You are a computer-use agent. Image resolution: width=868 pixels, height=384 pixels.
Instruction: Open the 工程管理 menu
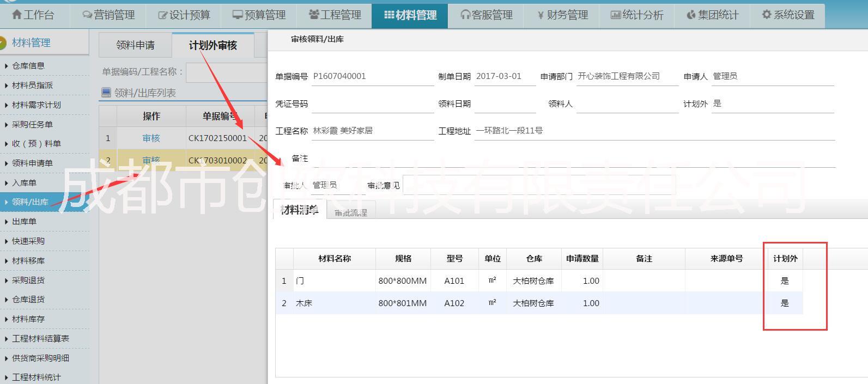point(335,15)
